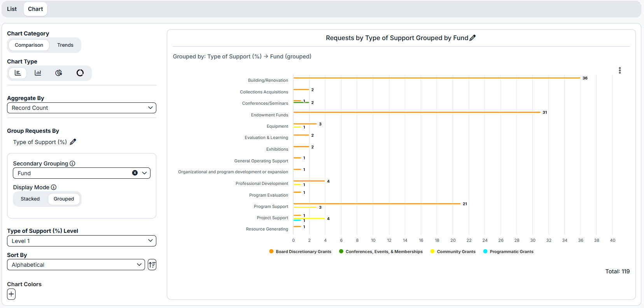Open the Aggregate By Record Count dropdown
Screen dimensions: 644x308
[82, 108]
